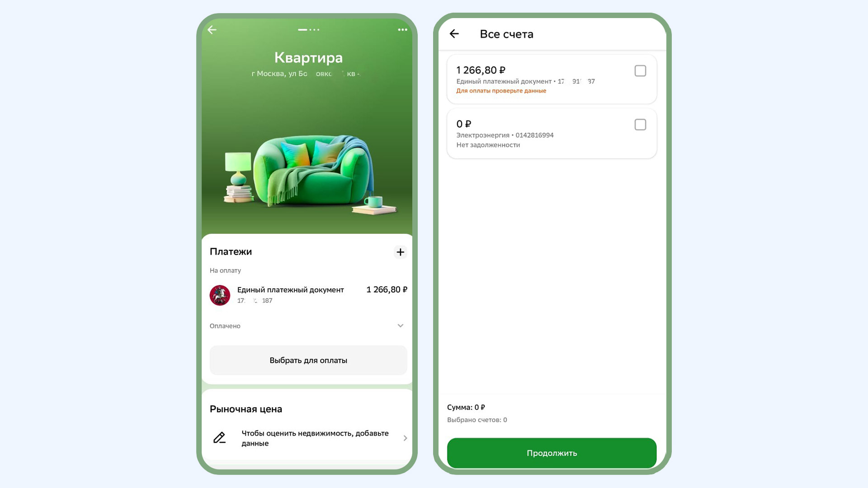Click the Оплачено collapsed section label
Image resolution: width=868 pixels, height=488 pixels.
pyautogui.click(x=225, y=326)
